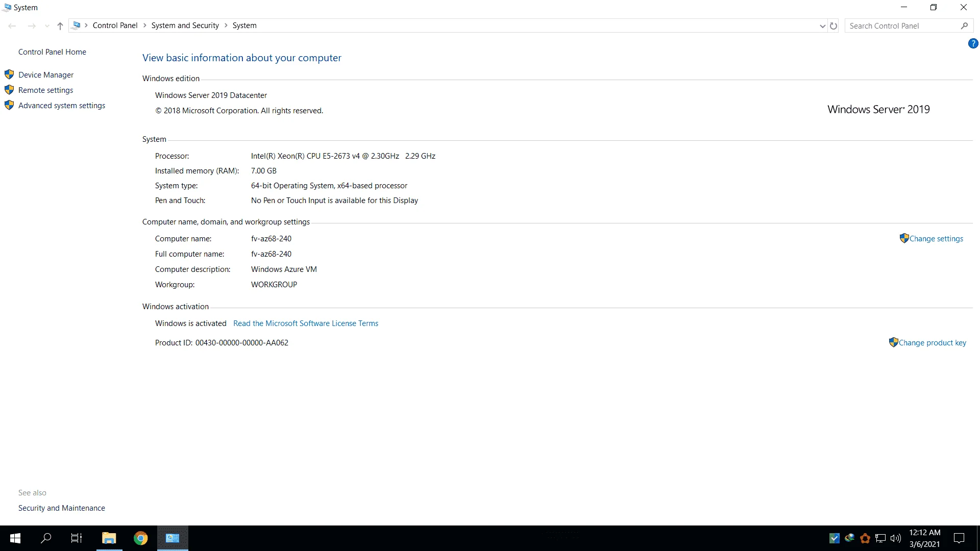Click the Change settings link

click(x=936, y=239)
